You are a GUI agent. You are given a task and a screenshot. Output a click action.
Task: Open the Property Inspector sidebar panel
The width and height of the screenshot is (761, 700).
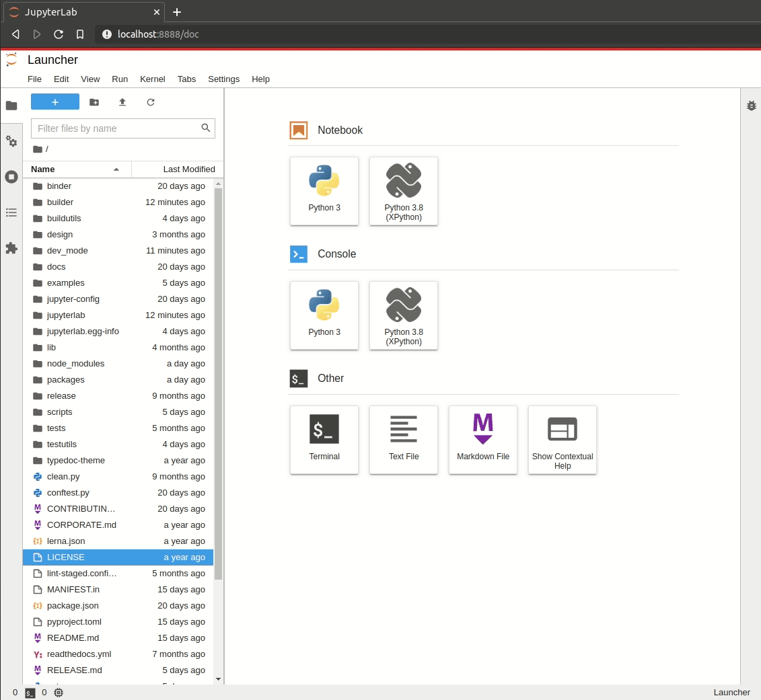coord(11,142)
